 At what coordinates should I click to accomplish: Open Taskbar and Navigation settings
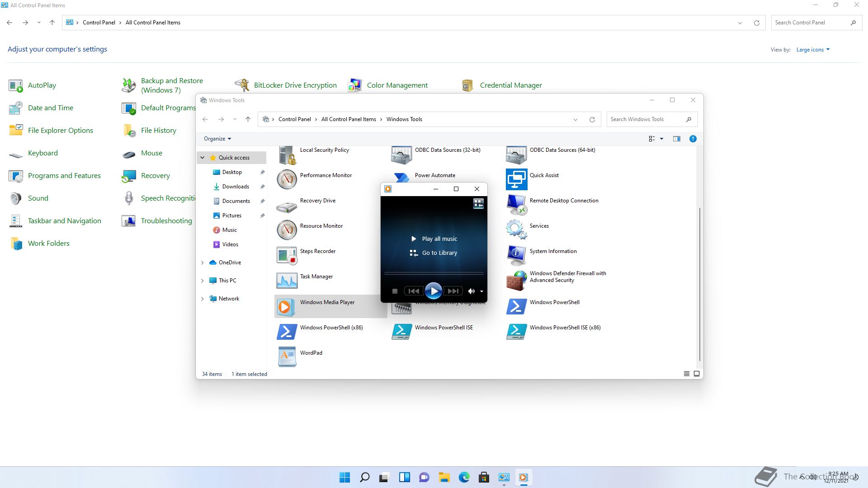[55, 221]
